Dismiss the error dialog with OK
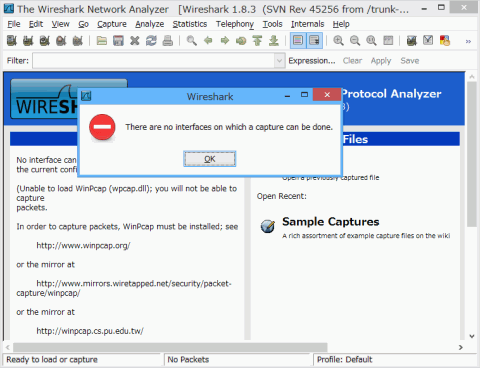The width and height of the screenshot is (480, 368). click(210, 159)
